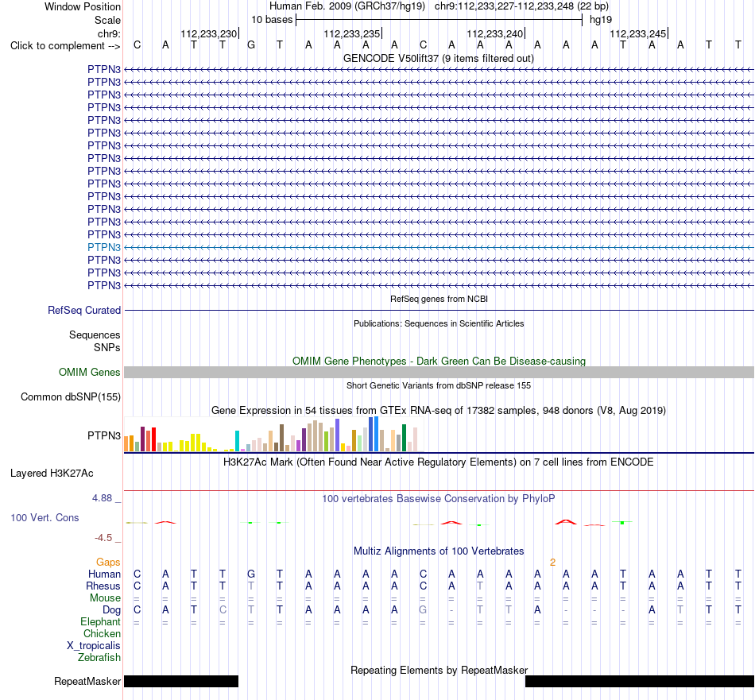Click the orange Gaps row label

point(108,563)
